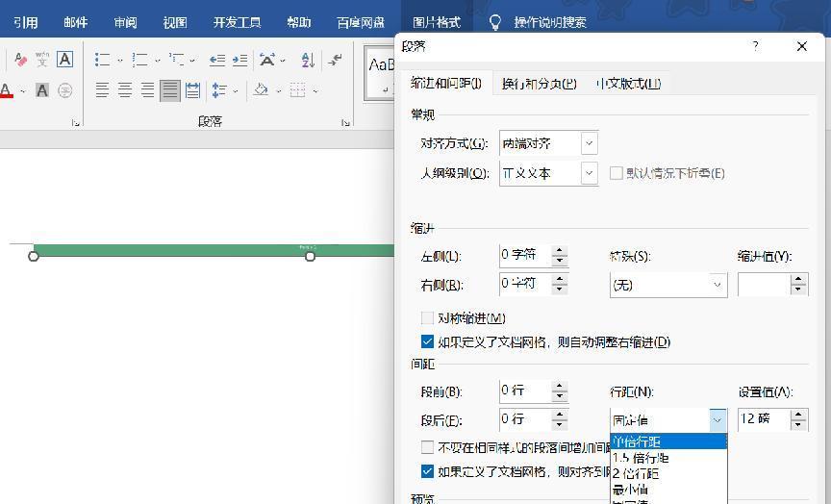Apply character border with boxed A icon
Image resolution: width=831 pixels, height=504 pixels.
pos(64,60)
